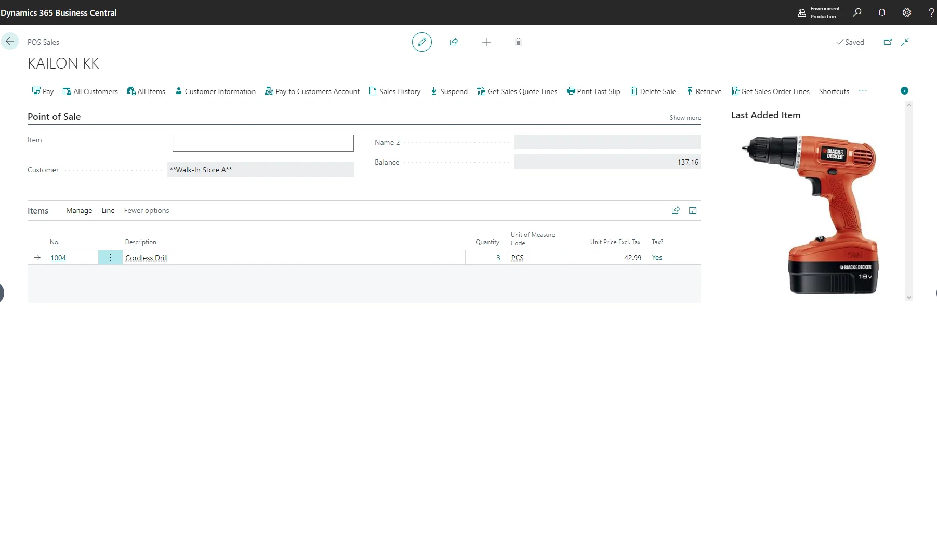The image size is (937, 560).
Task: Click the edit pencil icon
Action: coord(421,42)
